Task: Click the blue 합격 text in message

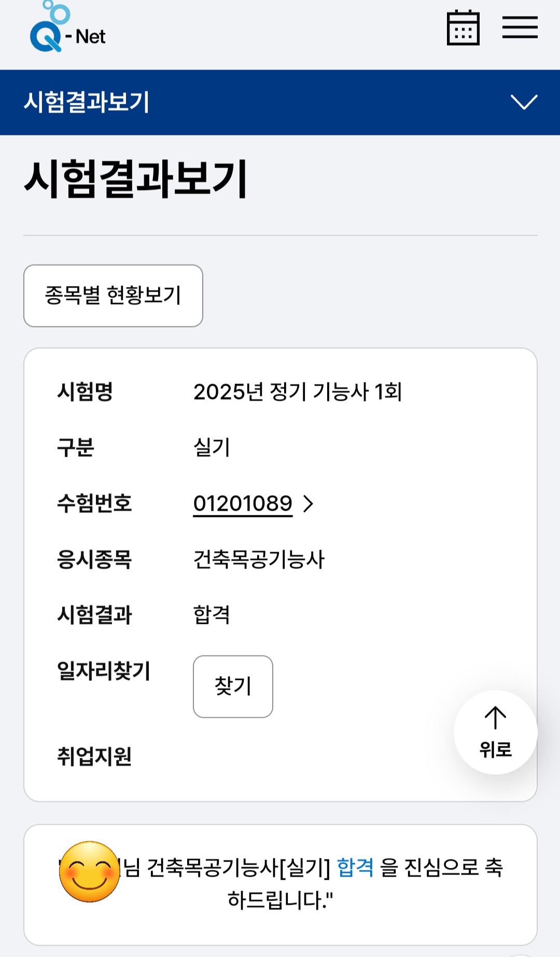Action: 355,867
